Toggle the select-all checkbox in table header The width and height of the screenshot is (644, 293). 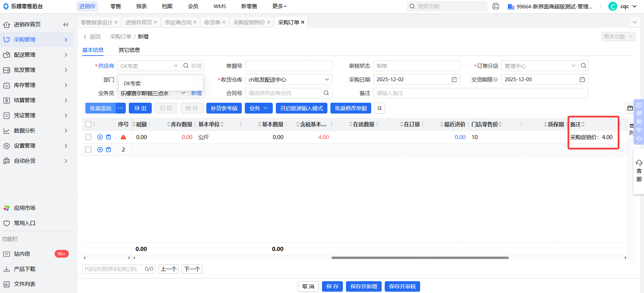click(x=88, y=124)
